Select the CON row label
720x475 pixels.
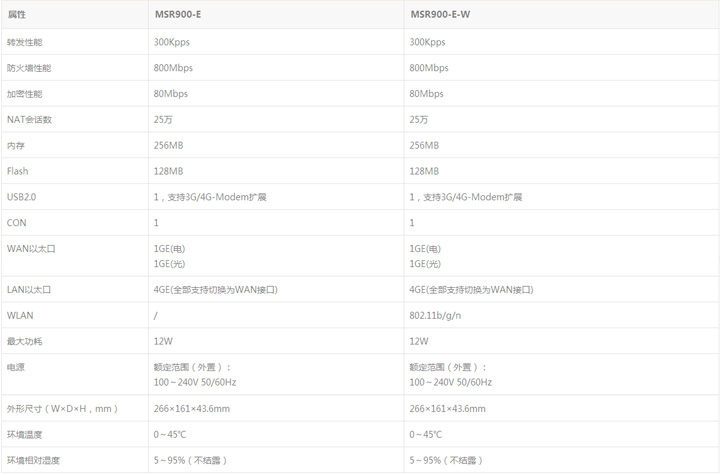[x=17, y=223]
